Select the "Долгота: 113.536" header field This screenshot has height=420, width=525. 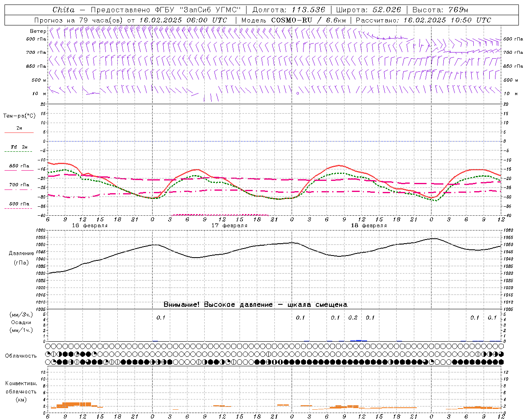[x=289, y=10]
